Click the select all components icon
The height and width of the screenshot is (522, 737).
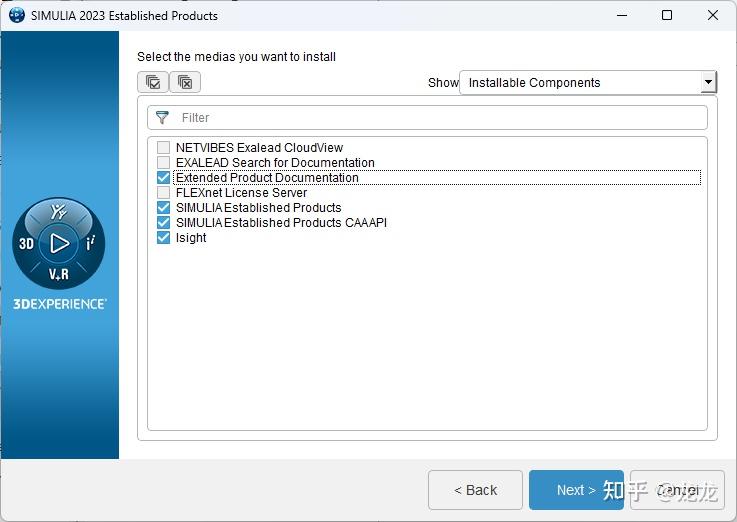[x=153, y=82]
